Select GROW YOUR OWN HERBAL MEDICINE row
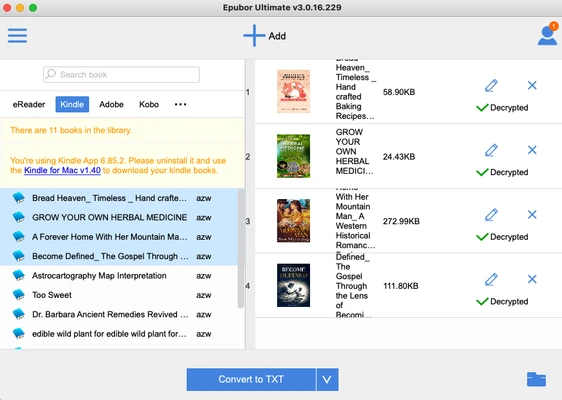This screenshot has width=562, height=400. coord(119,217)
